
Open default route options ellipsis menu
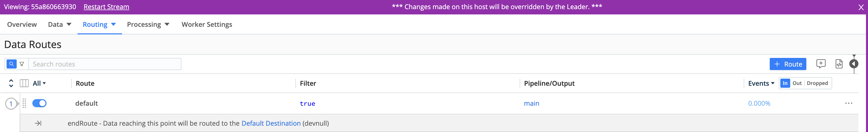(849, 103)
